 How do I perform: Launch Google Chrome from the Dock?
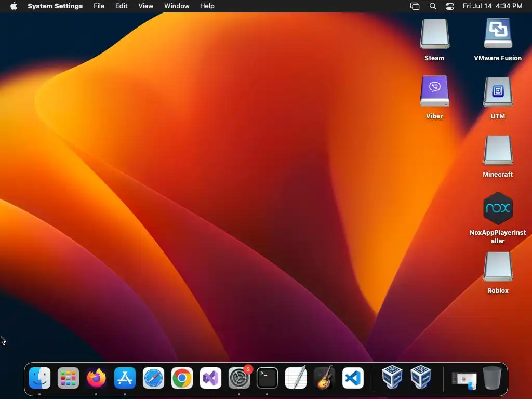click(x=182, y=378)
